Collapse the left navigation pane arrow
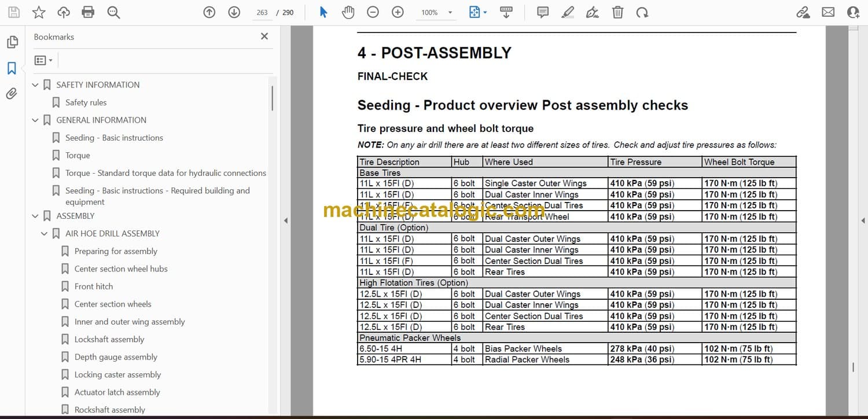 285,220
